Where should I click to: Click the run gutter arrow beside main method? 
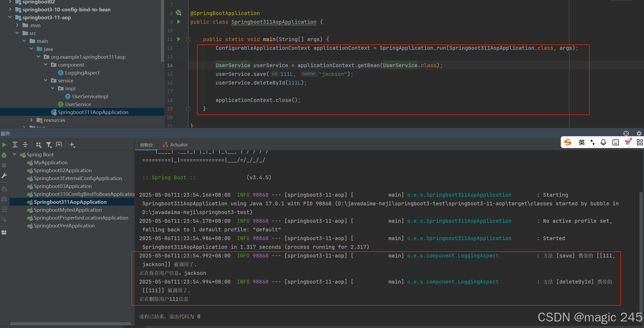179,39
